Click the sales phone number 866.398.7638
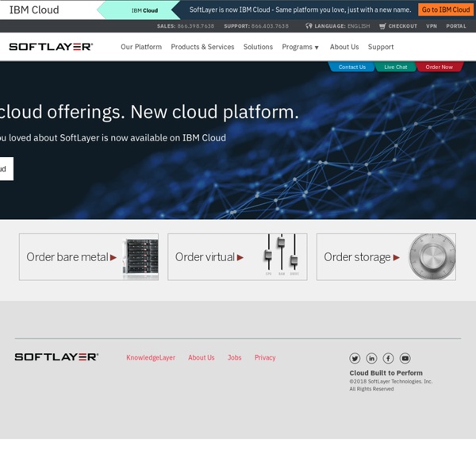This screenshot has width=476, height=466. pos(196,26)
